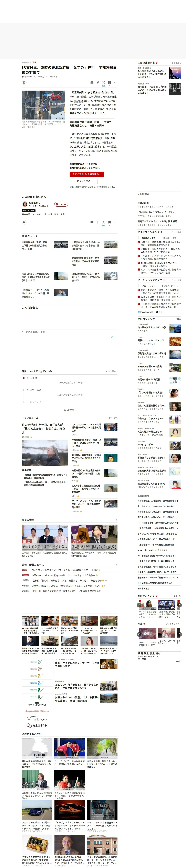This screenshot has height=868, width=186.
Task: Click the 記事 breadcrumb item
Action: 34,62
